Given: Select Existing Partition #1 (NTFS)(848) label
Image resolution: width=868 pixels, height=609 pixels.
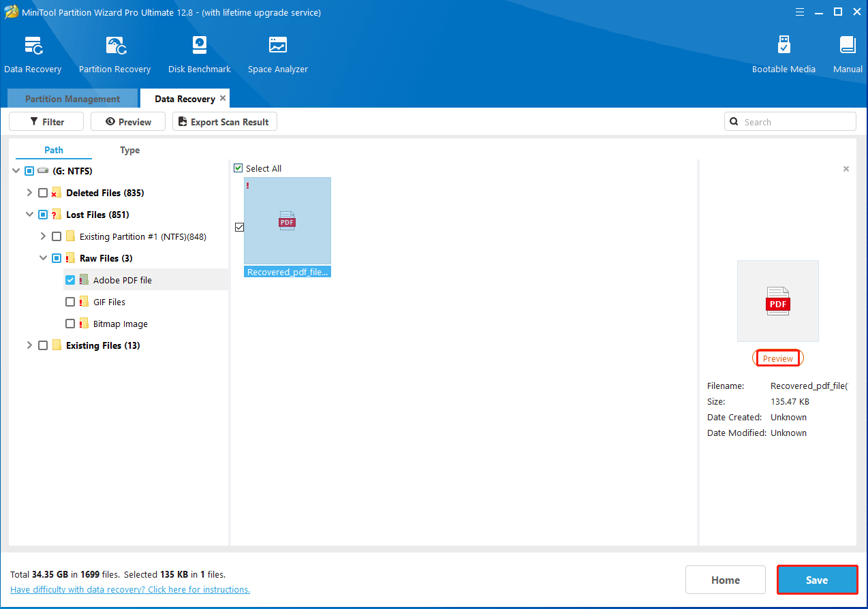Looking at the screenshot, I should pyautogui.click(x=143, y=236).
